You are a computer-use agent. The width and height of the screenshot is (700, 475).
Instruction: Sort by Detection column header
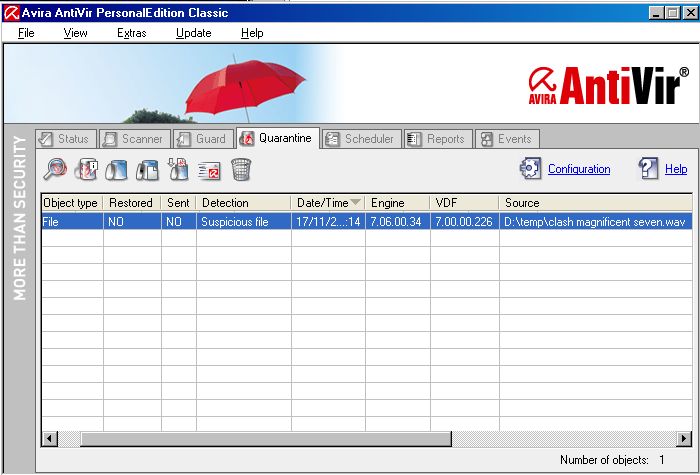coord(244,203)
